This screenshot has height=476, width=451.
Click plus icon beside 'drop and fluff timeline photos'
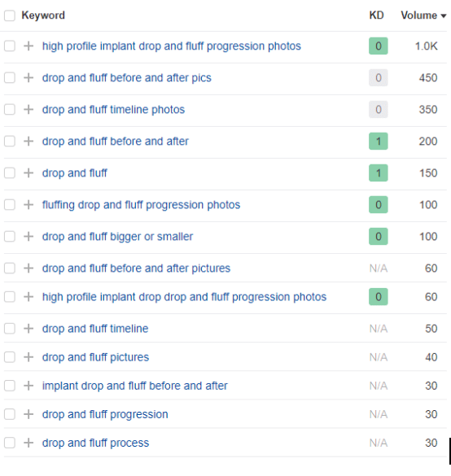[x=28, y=109]
